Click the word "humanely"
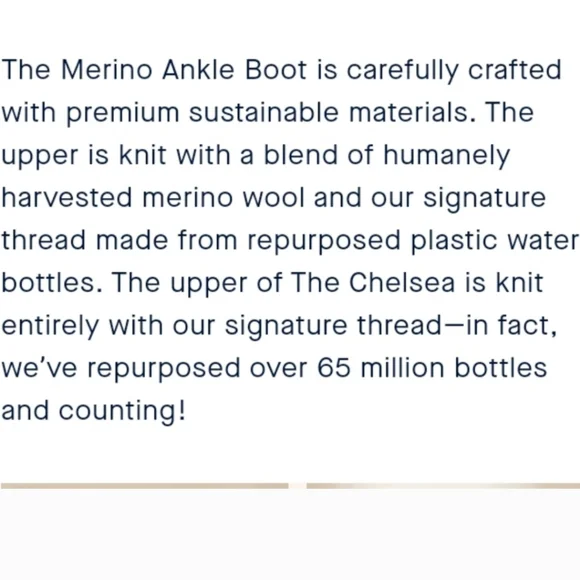Image resolution: width=580 pixels, height=580 pixels. click(446, 155)
